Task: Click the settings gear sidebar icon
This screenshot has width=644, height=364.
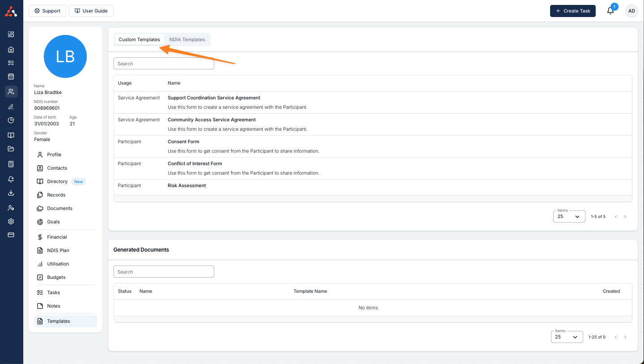Action: [x=11, y=222]
